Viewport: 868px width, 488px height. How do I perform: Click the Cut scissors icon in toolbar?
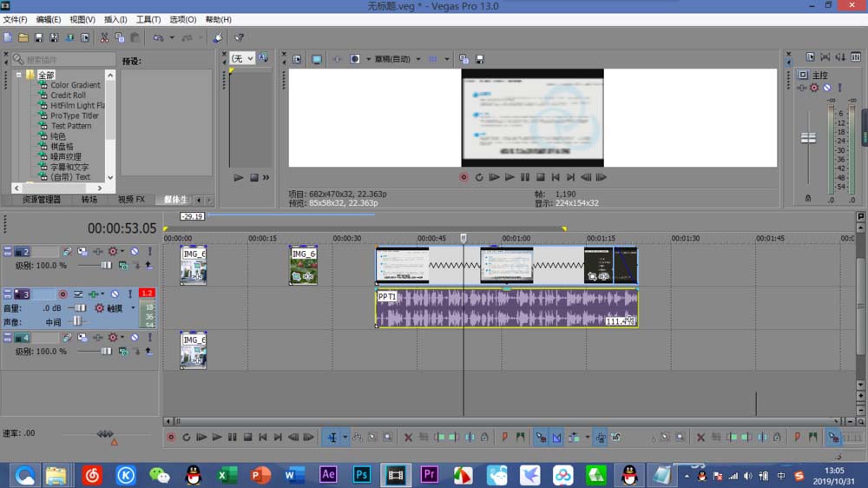[104, 38]
